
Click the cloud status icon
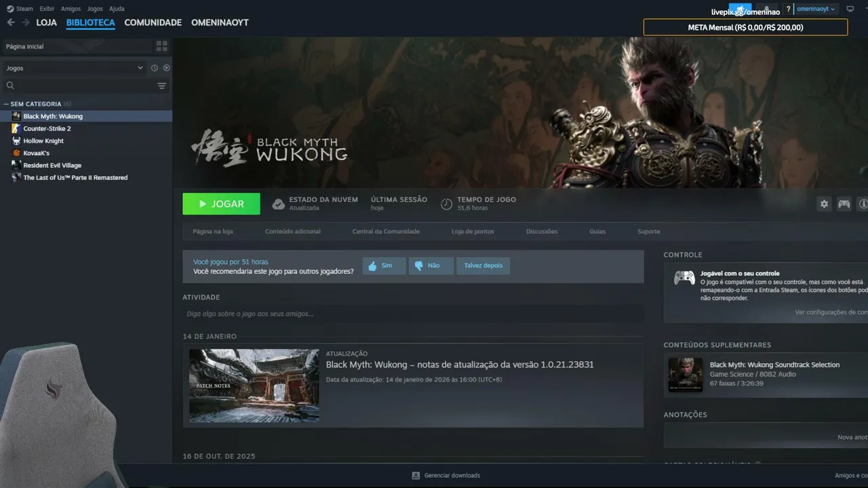(278, 203)
